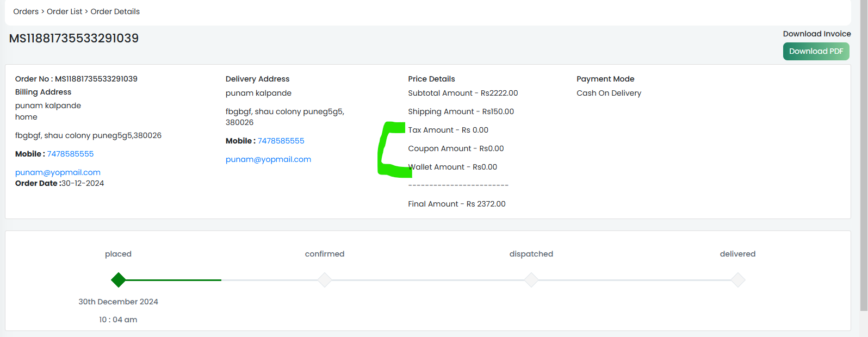Click the Final Amount Rs 2372.00 text
Image resolution: width=868 pixels, height=337 pixels.
[457, 204]
